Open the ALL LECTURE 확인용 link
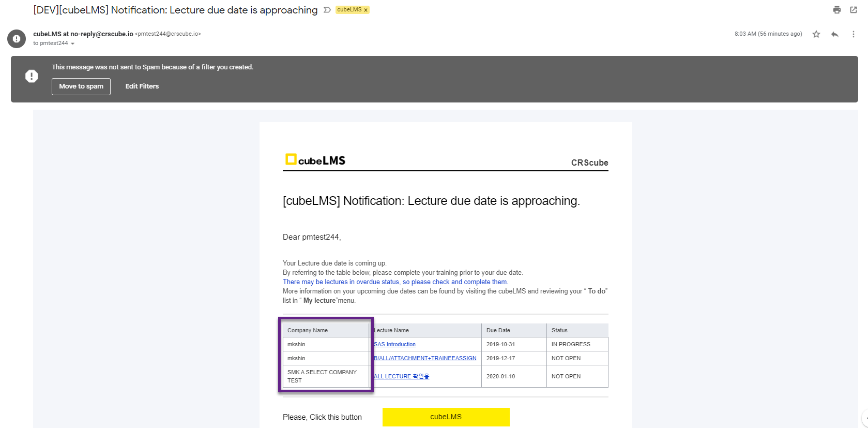The width and height of the screenshot is (868, 428). pos(401,376)
